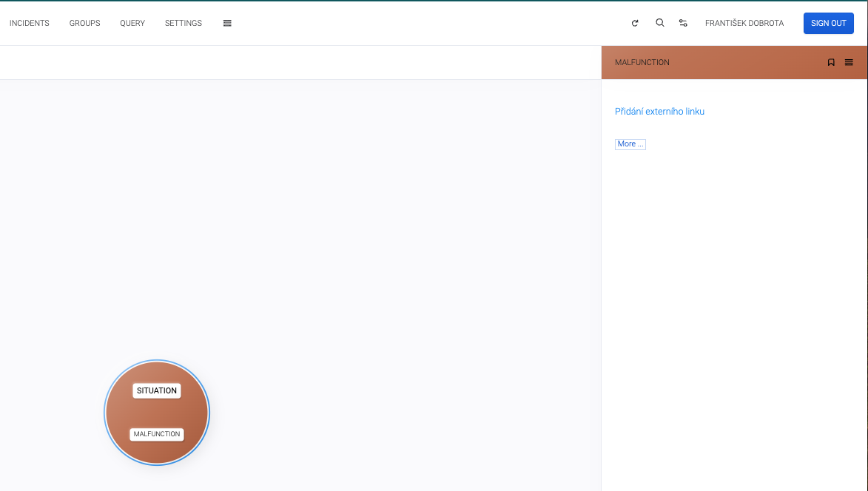Click the MALFUNCTION panel header title
Image resolution: width=868 pixels, height=491 pixels.
coord(642,62)
